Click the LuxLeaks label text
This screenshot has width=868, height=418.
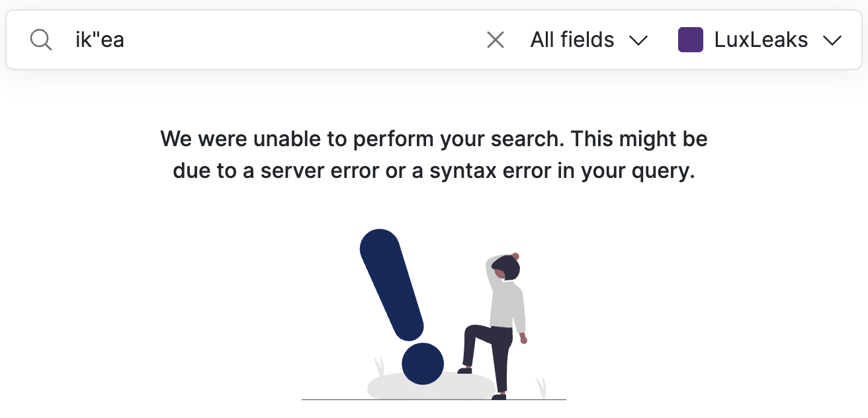click(x=761, y=40)
